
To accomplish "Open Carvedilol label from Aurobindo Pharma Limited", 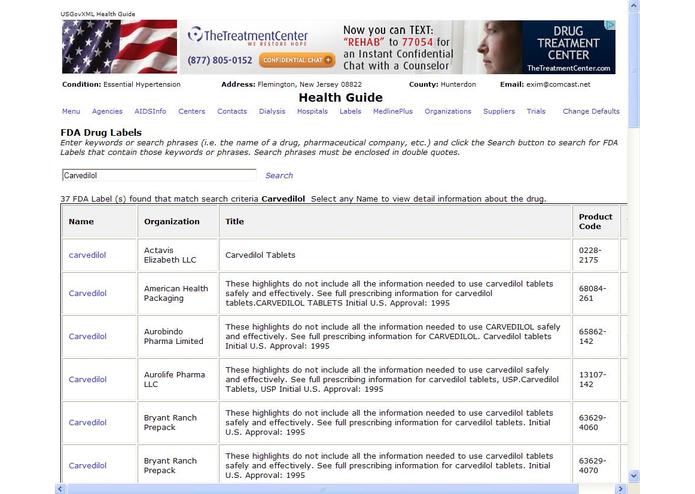I will (87, 336).
